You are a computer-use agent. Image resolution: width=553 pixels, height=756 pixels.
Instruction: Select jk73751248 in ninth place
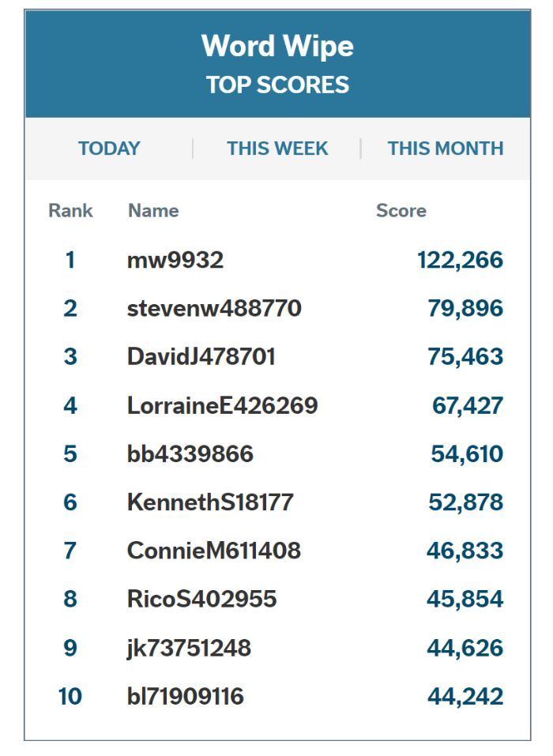tap(189, 649)
